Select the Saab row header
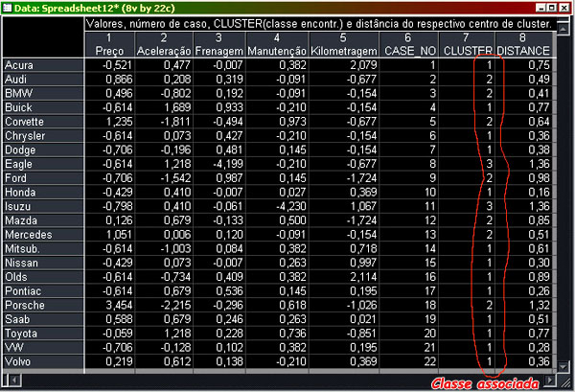Image resolution: width=575 pixels, height=392 pixels. [x=43, y=319]
